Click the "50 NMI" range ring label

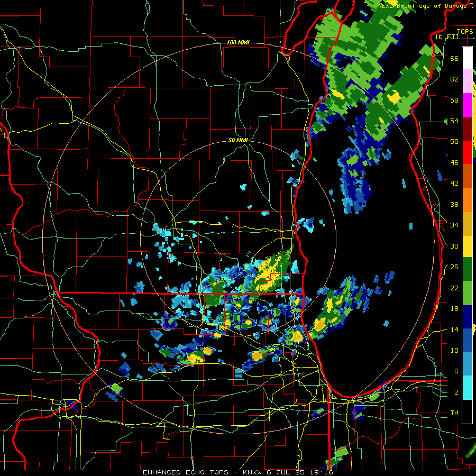point(238,140)
